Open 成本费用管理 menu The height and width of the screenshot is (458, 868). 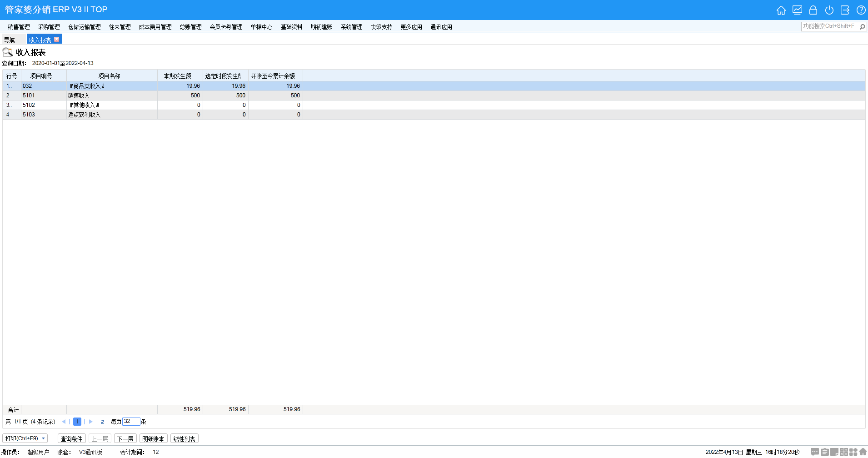[x=155, y=27]
